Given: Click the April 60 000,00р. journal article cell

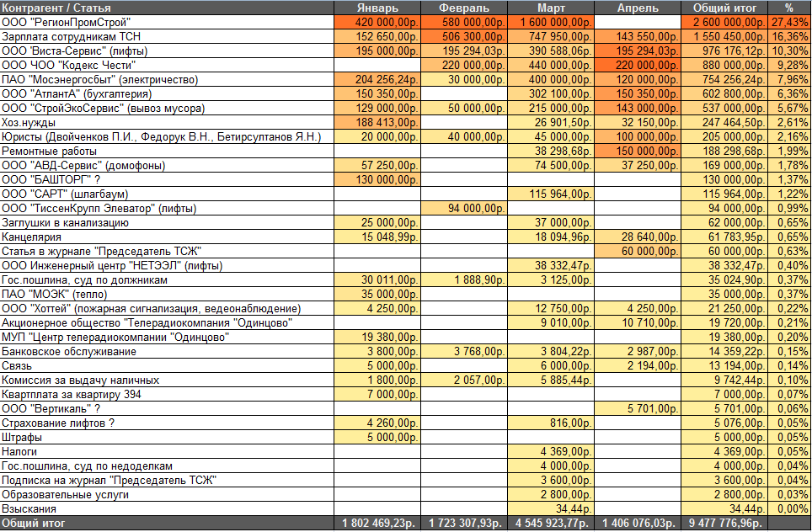Looking at the screenshot, I should 638,252.
